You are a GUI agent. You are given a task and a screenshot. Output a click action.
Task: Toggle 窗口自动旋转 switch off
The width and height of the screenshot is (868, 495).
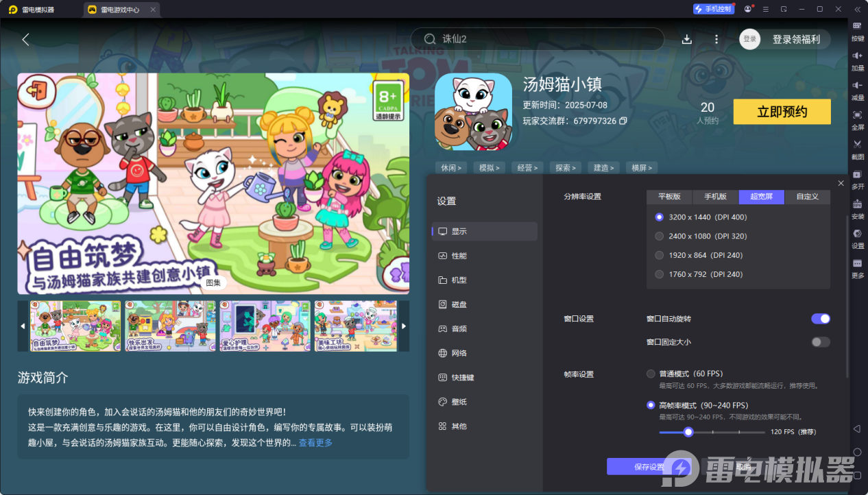click(x=820, y=319)
